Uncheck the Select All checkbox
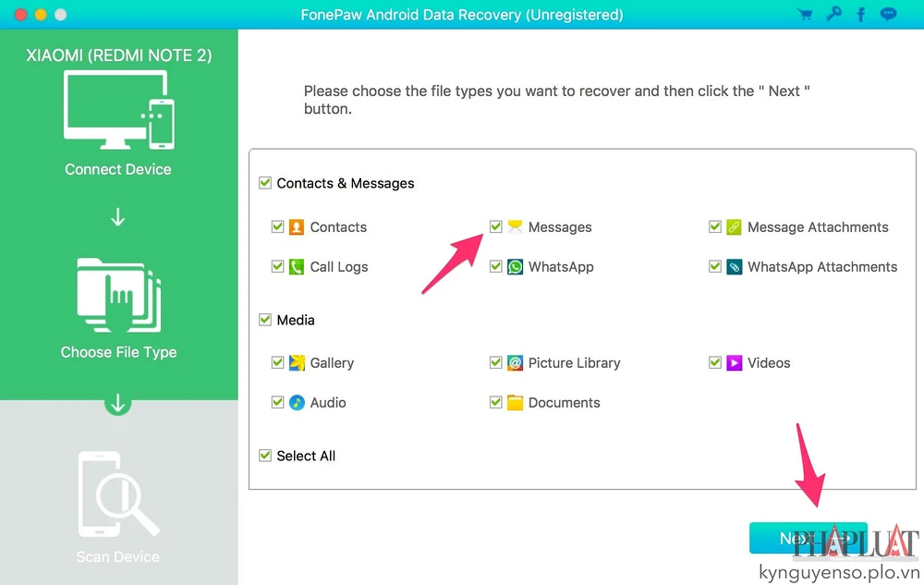The width and height of the screenshot is (924, 585). [x=265, y=456]
